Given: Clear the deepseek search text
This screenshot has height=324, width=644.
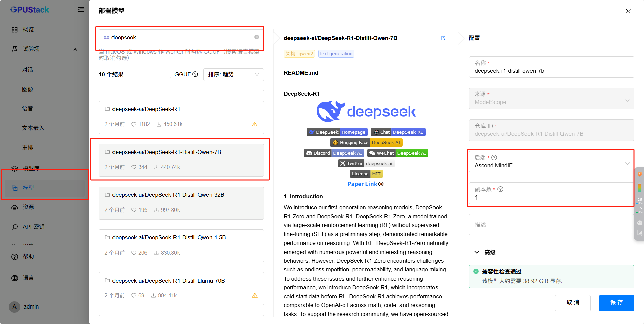Looking at the screenshot, I should click(257, 37).
